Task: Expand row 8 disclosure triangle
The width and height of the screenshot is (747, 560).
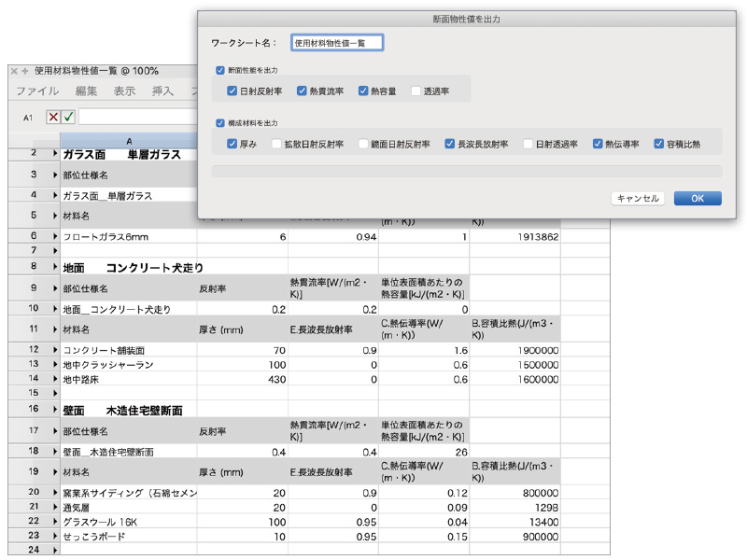Action: 55,268
